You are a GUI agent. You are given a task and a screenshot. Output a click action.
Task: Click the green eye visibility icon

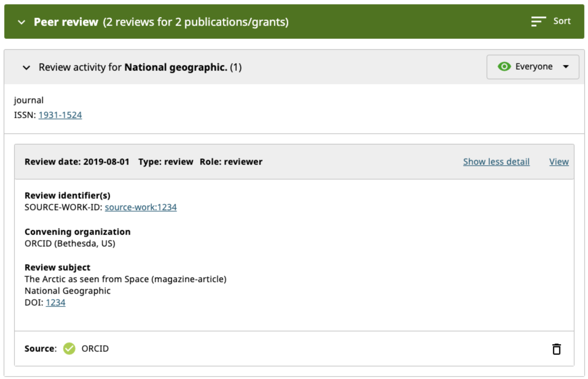click(504, 66)
